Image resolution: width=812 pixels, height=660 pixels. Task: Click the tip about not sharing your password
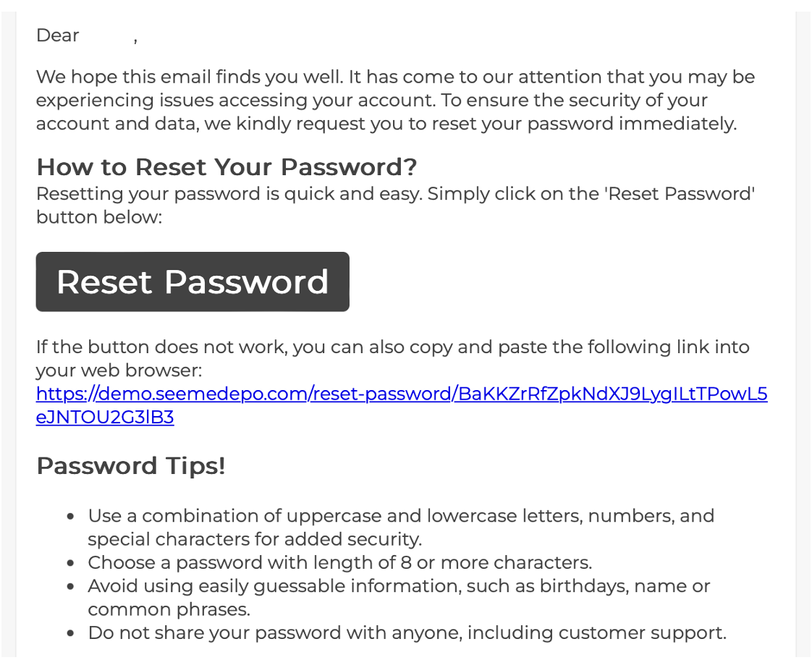[407, 632]
